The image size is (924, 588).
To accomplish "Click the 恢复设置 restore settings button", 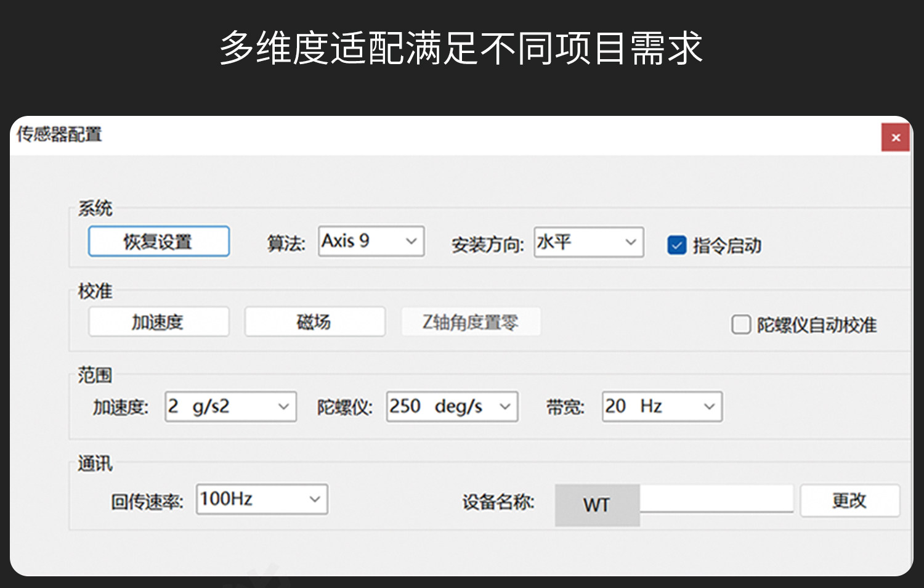I will pyautogui.click(x=159, y=241).
